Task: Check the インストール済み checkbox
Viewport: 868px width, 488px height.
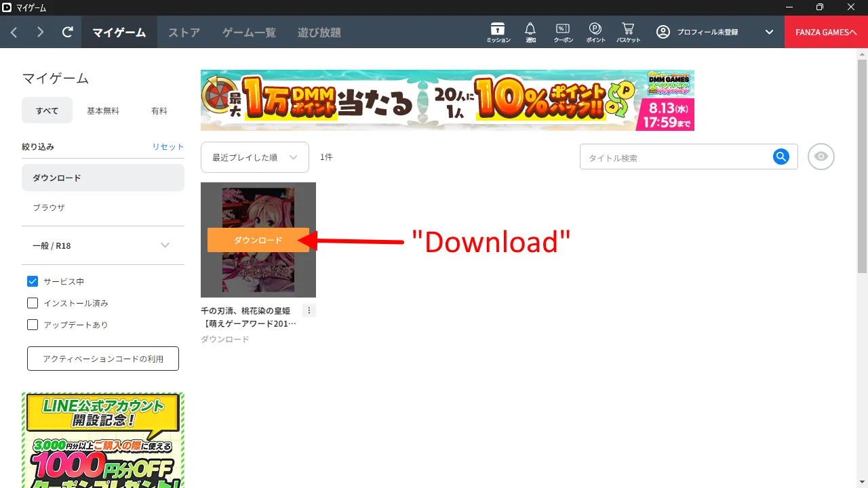Action: 33,303
